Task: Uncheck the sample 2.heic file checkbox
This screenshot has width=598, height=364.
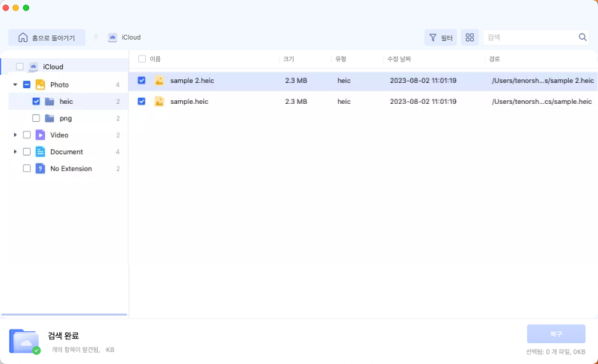Action: [142, 80]
